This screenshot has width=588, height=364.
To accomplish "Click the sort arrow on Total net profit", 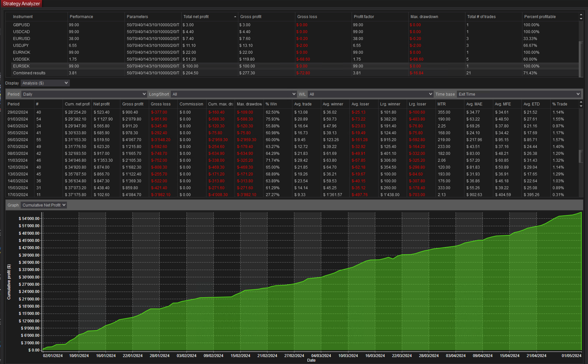I will 235,17.
